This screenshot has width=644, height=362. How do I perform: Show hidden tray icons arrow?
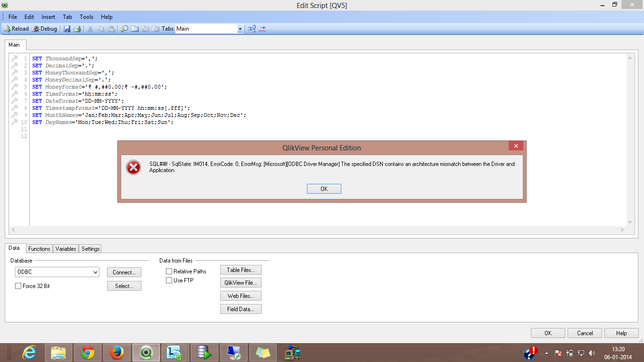click(546, 353)
